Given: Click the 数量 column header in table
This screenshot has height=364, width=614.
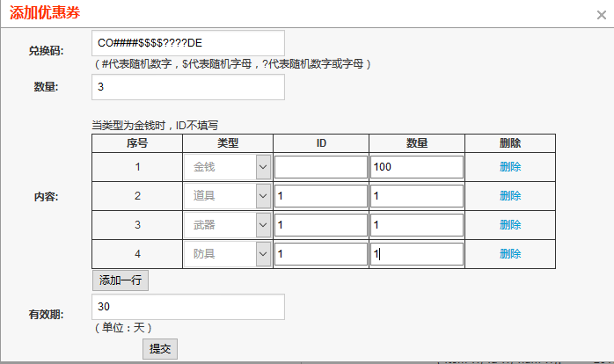Looking at the screenshot, I should (x=417, y=143).
